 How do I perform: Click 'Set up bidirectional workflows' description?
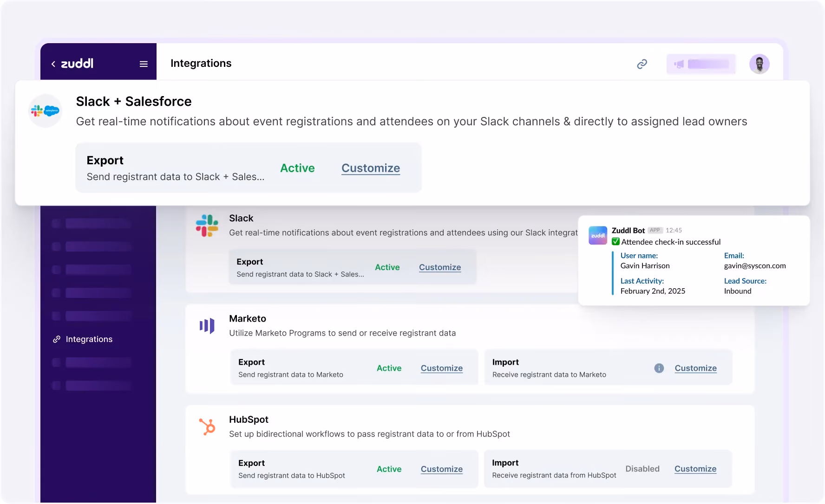369,434
